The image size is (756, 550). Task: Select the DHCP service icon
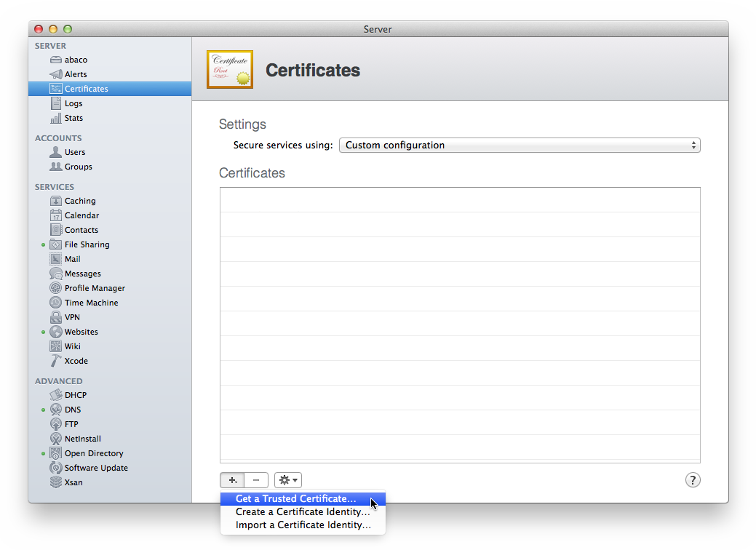tap(56, 395)
